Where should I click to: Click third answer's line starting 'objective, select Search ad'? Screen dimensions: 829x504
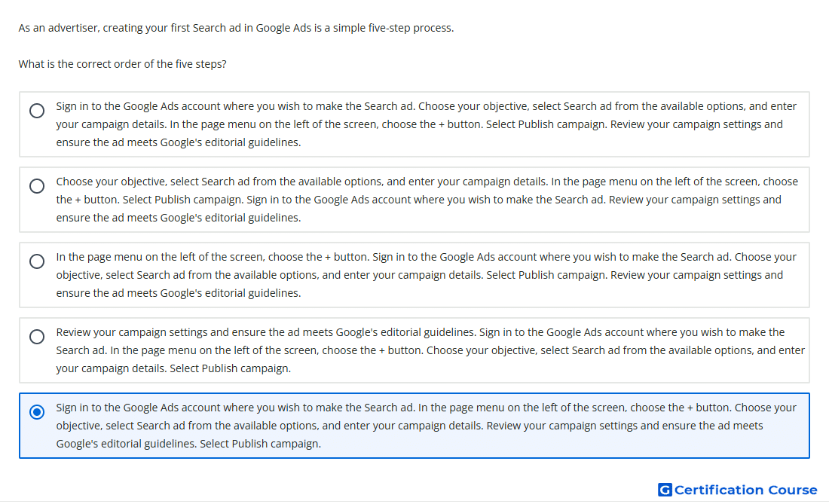[x=419, y=275]
